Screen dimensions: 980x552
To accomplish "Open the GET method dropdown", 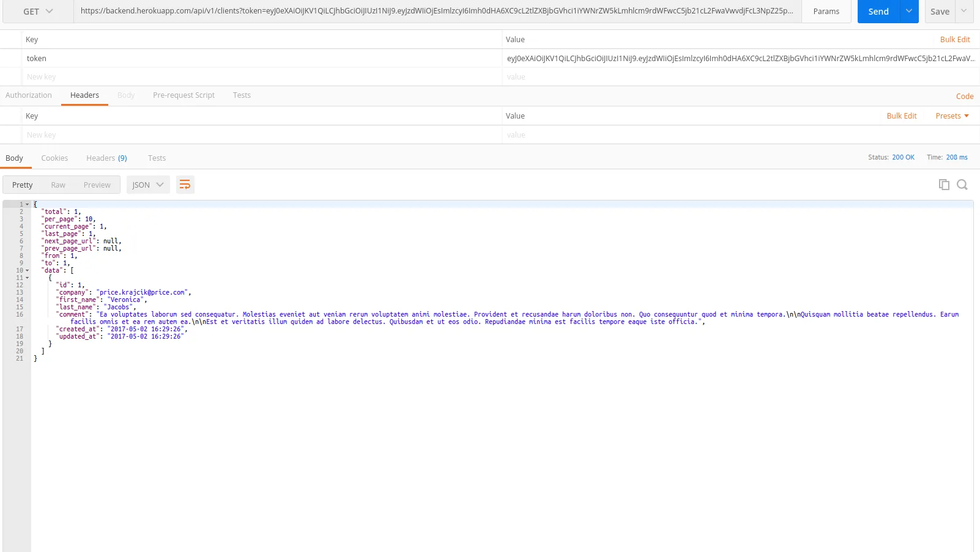I will tap(39, 12).
